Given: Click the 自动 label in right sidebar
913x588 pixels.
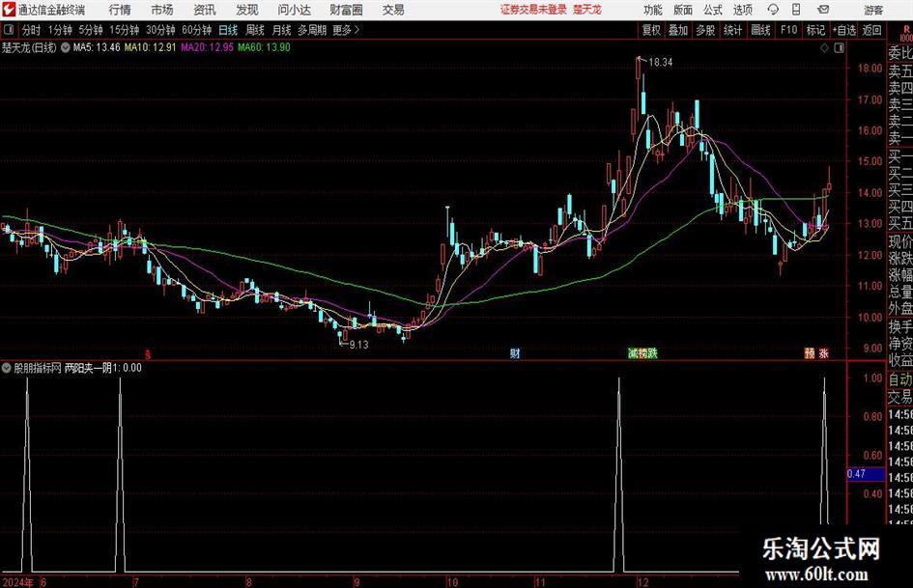Looking at the screenshot, I should [x=900, y=379].
